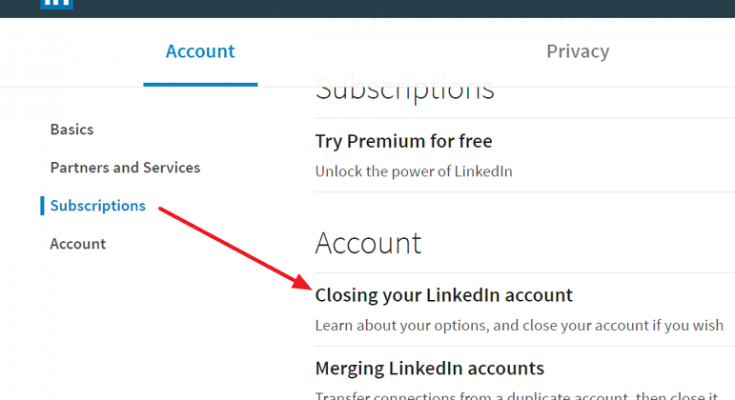Select Partners and Services in sidebar
Screen dimensions: 735x400
coord(125,167)
